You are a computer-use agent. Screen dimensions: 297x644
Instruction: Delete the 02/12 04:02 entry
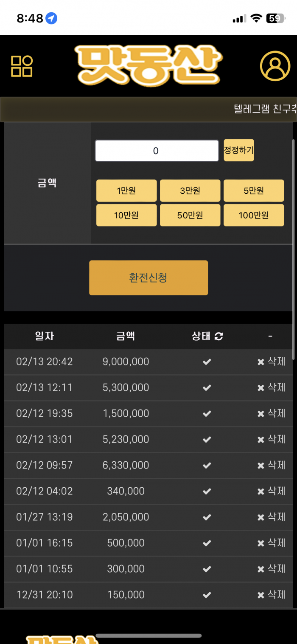point(271,491)
